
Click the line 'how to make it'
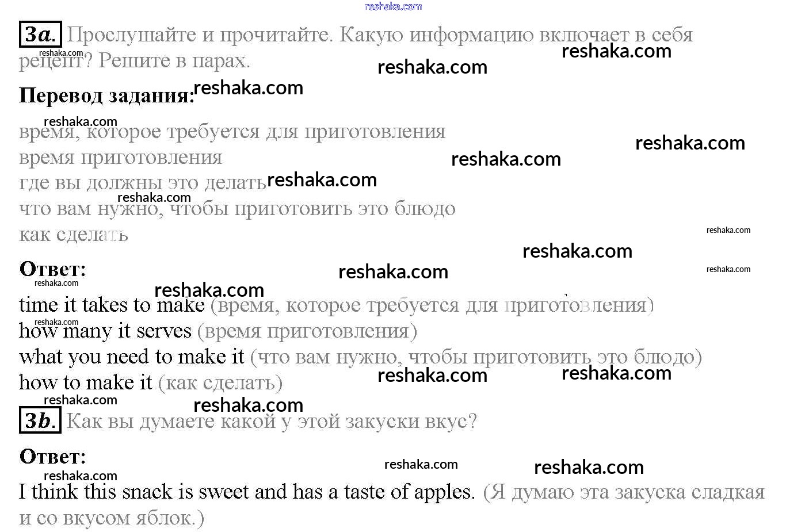click(x=86, y=382)
